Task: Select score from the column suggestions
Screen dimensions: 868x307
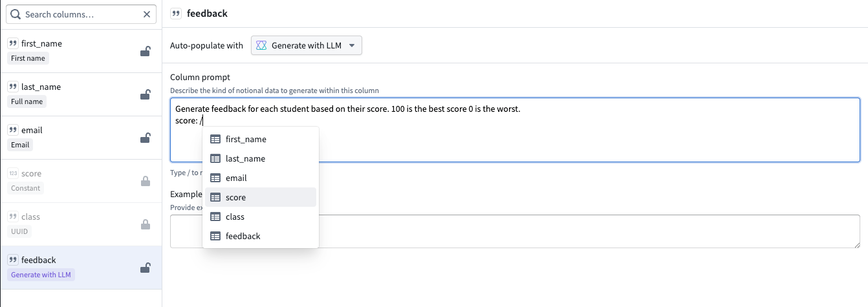Action: pos(235,197)
